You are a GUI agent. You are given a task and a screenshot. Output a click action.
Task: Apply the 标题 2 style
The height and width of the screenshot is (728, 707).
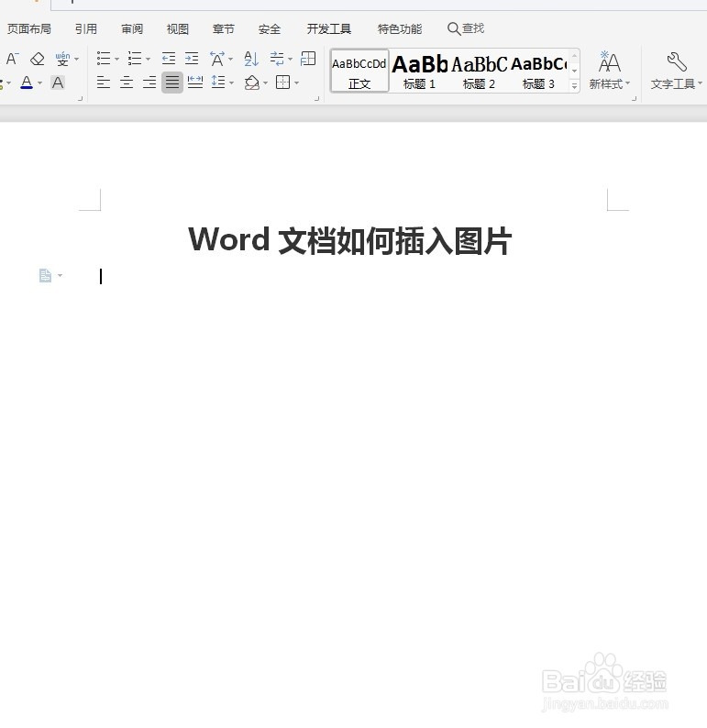click(x=479, y=71)
